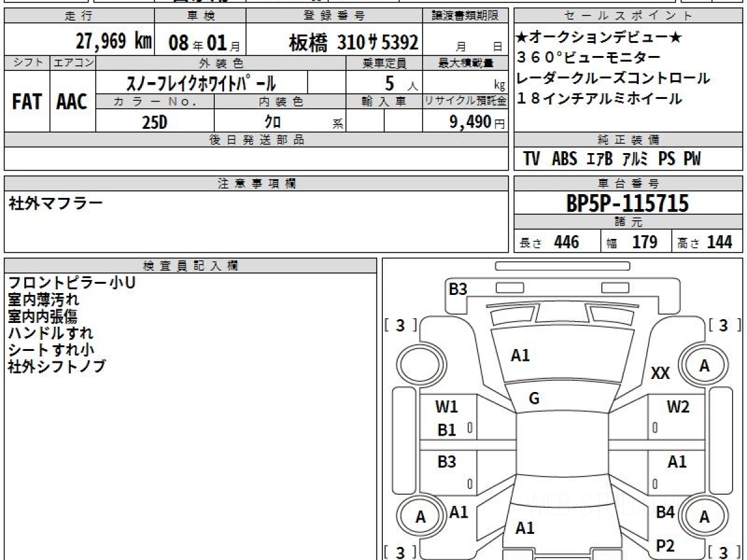Click the セールスポイント header

628,16
